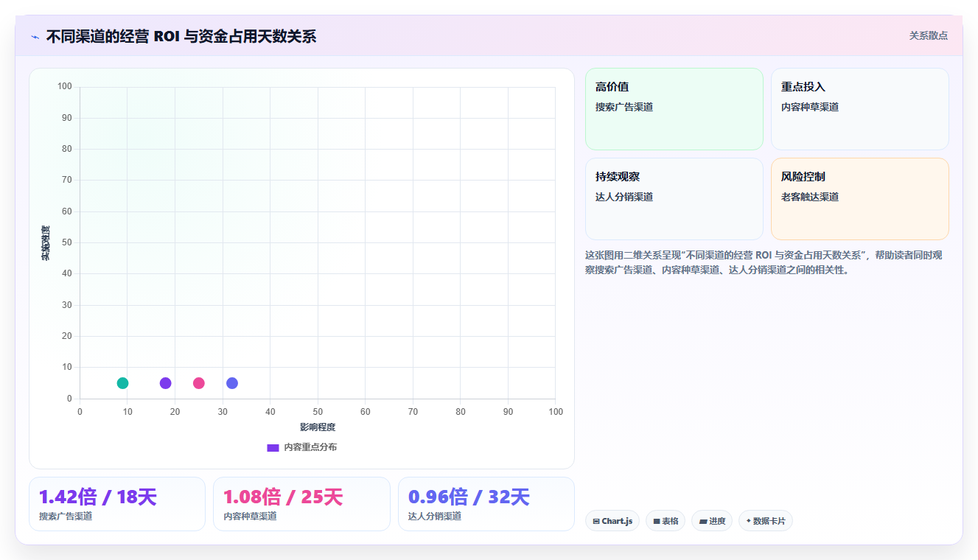Select the 0.96倍 / 32天 metric card
The height and width of the screenshot is (560, 978).
(486, 504)
